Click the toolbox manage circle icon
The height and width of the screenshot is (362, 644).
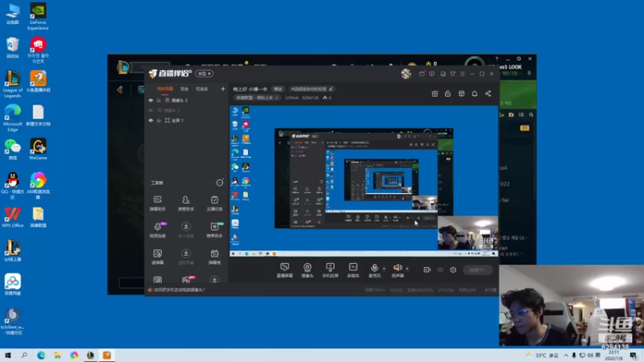coord(220,183)
